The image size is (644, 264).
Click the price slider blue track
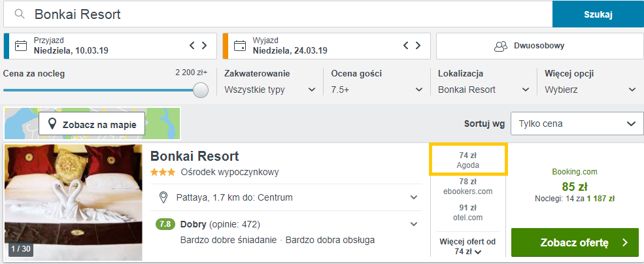pos(99,90)
